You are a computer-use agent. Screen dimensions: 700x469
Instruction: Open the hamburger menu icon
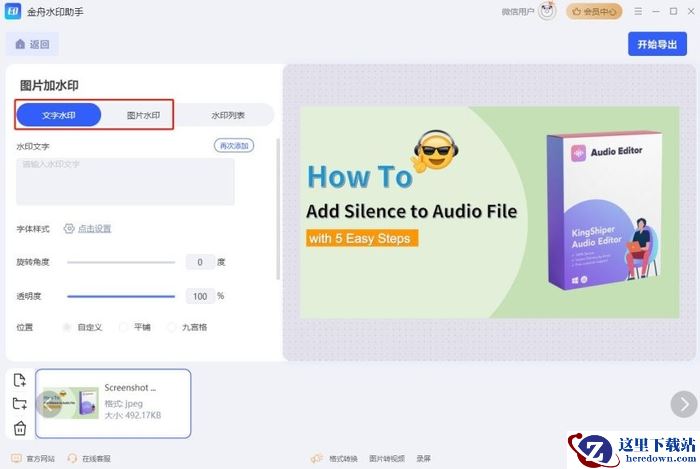pos(638,11)
